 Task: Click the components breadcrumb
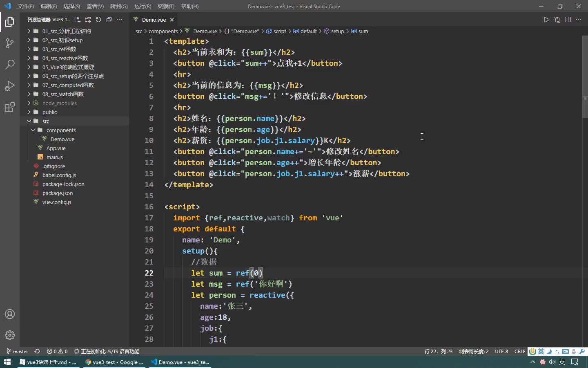(x=163, y=31)
